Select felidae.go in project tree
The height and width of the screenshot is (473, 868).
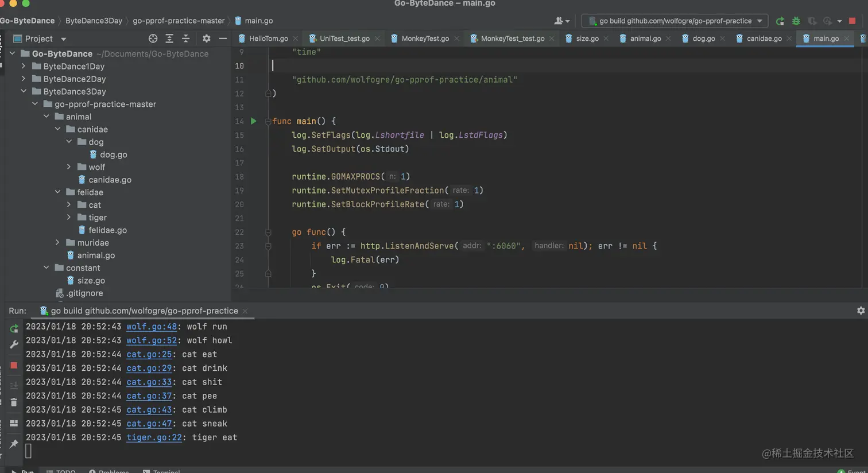[x=107, y=230]
